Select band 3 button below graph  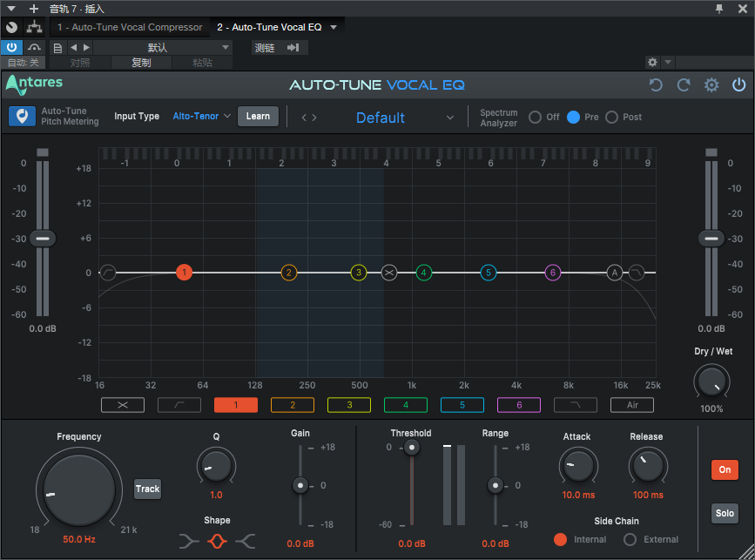pyautogui.click(x=349, y=405)
